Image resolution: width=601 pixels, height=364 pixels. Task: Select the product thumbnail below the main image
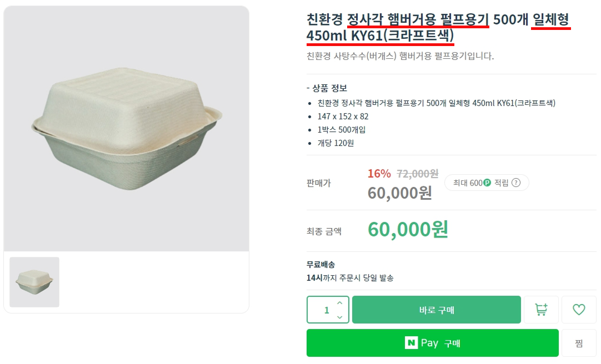[x=34, y=282]
